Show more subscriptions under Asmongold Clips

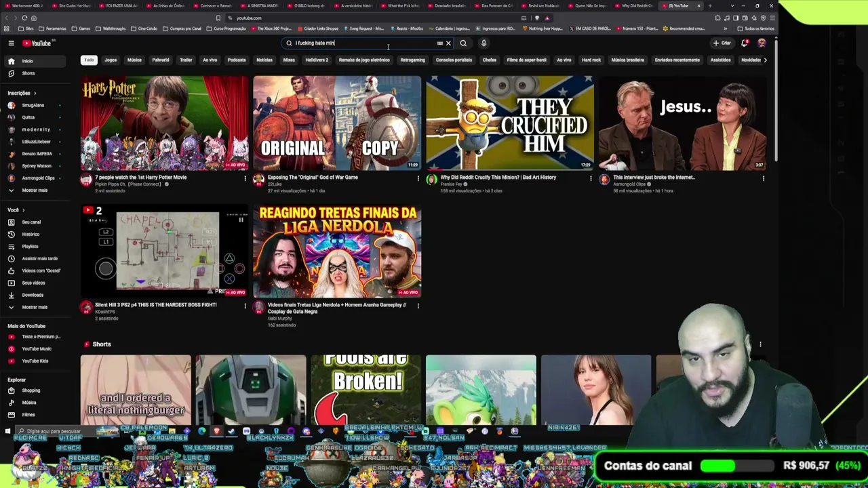[34, 190]
